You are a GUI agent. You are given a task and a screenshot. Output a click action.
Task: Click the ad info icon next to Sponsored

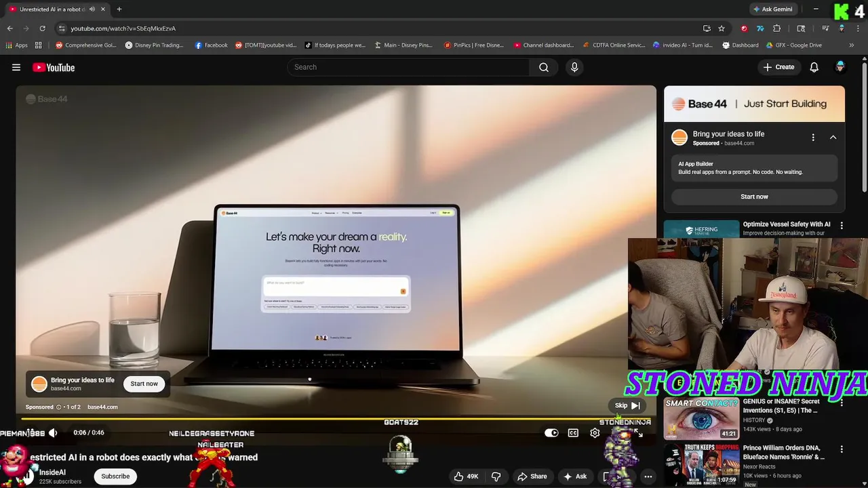click(x=59, y=407)
